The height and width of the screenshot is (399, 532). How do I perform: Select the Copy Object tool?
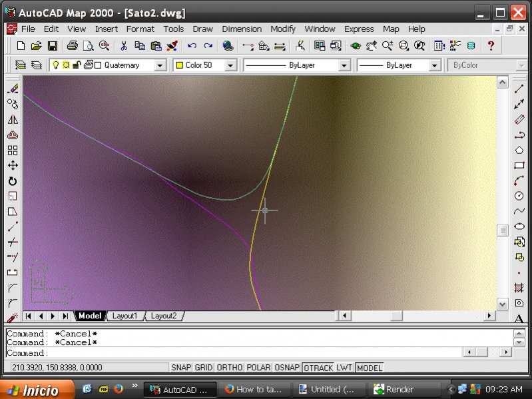[13, 104]
